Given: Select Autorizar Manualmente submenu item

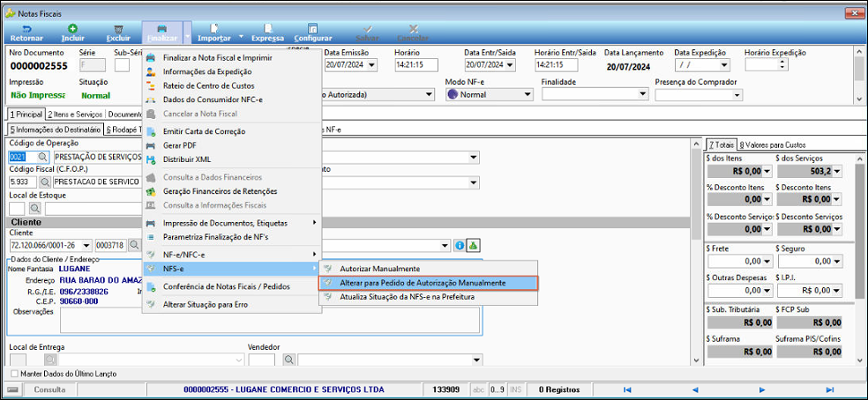Looking at the screenshot, I should point(379,269).
